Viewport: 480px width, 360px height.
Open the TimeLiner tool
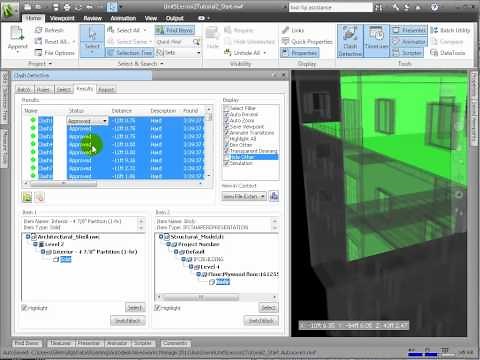(x=376, y=41)
